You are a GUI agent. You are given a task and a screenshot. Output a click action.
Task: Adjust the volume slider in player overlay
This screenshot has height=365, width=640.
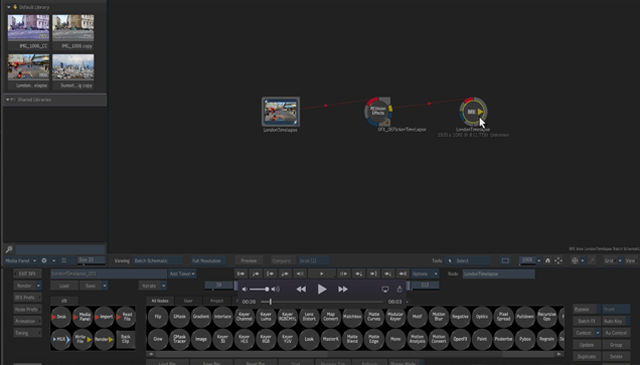click(x=259, y=289)
